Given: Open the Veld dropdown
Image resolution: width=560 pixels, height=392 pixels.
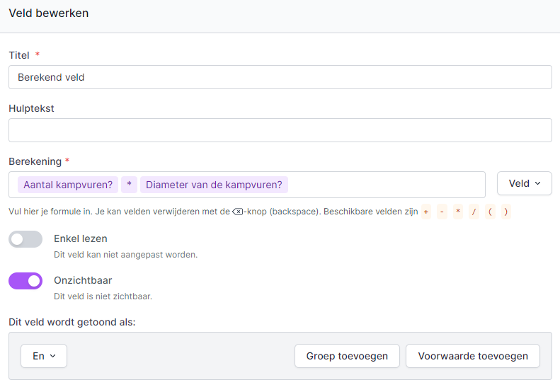Looking at the screenshot, I should [525, 183].
